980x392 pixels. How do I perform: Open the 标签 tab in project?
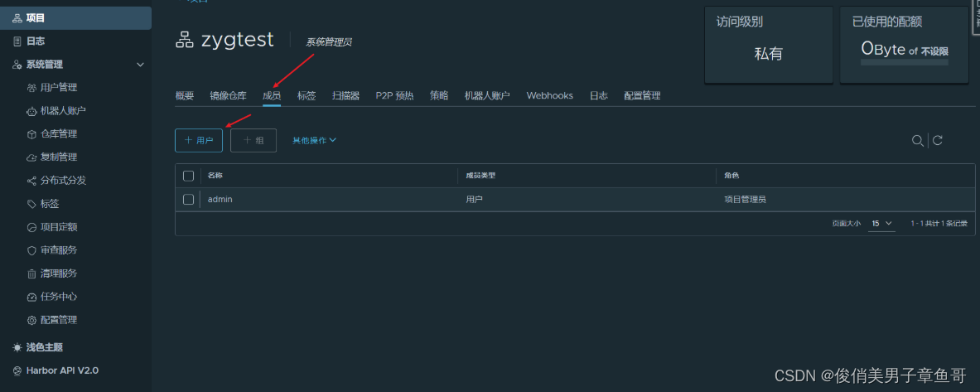point(307,95)
